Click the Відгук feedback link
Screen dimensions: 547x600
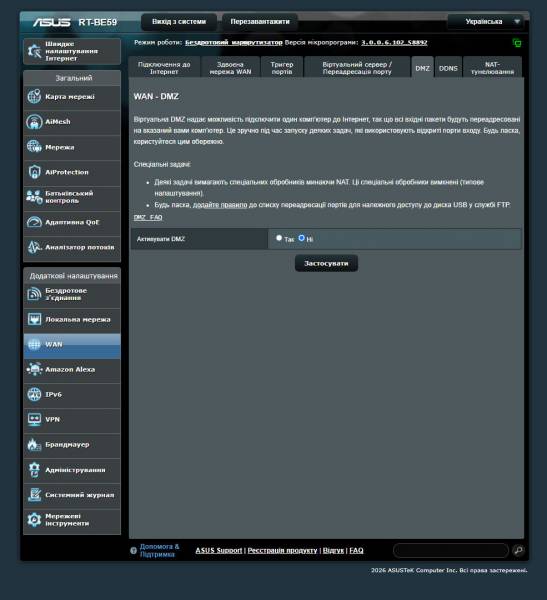pyautogui.click(x=333, y=550)
